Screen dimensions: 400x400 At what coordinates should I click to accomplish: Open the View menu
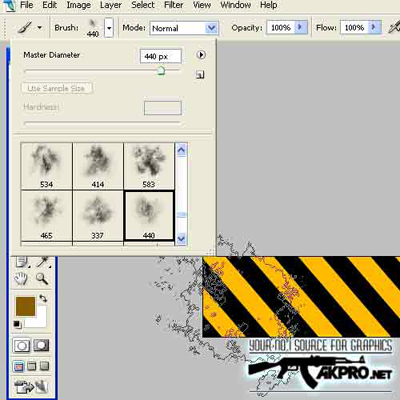(202, 5)
